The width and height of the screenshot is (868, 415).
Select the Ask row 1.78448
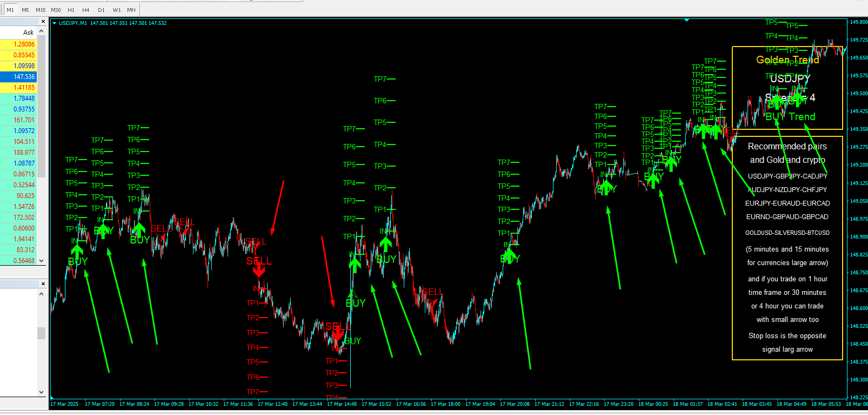pyautogui.click(x=18, y=98)
